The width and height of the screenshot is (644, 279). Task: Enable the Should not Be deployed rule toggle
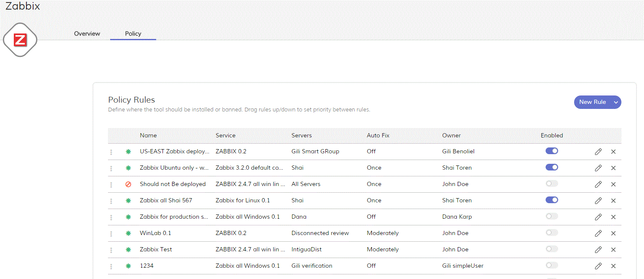(552, 183)
